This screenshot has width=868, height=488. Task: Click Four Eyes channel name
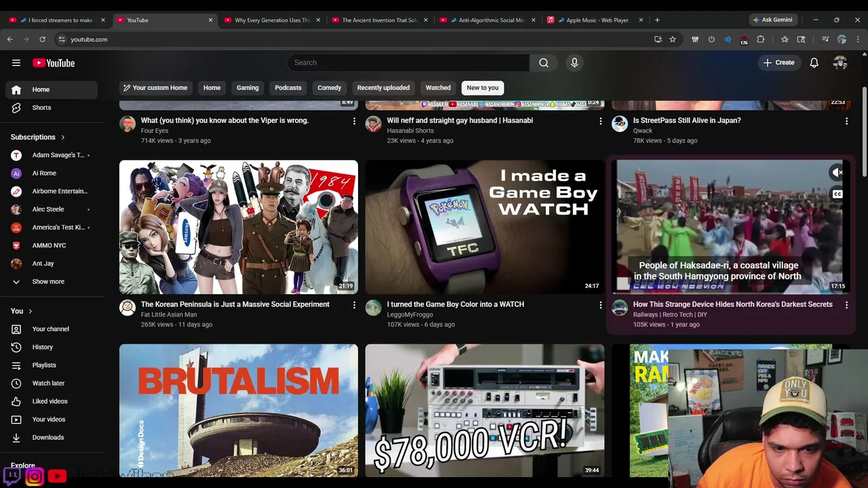point(155,131)
